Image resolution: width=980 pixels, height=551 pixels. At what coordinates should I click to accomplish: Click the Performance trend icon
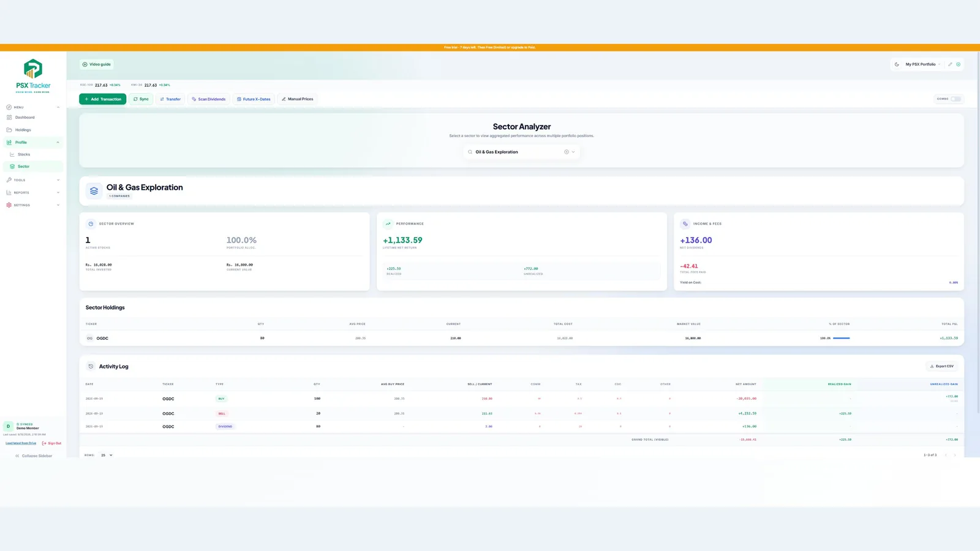pyautogui.click(x=388, y=223)
